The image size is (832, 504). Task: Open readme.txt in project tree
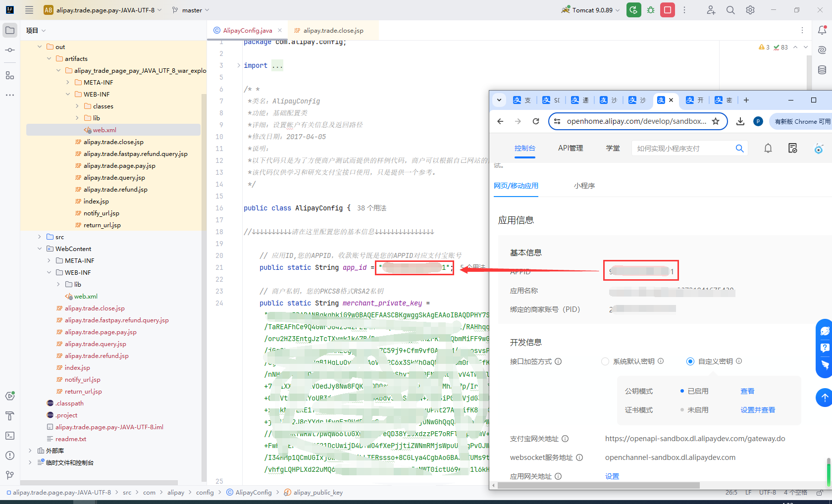(71, 439)
